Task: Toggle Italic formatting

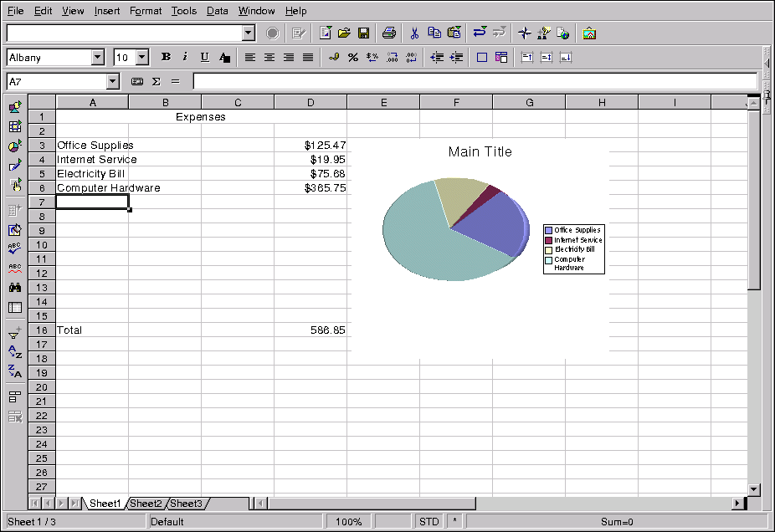Action: (185, 58)
